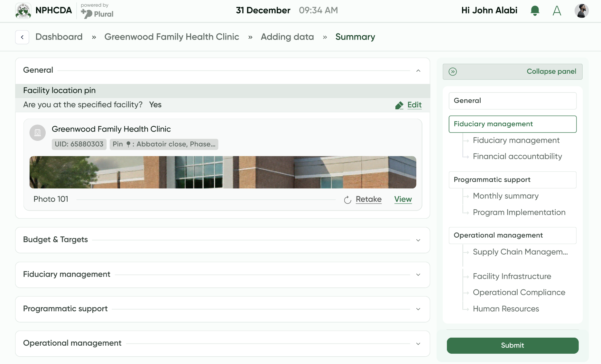Click the '31 December' date
Screen dimensions: 601x364
[x=263, y=11]
